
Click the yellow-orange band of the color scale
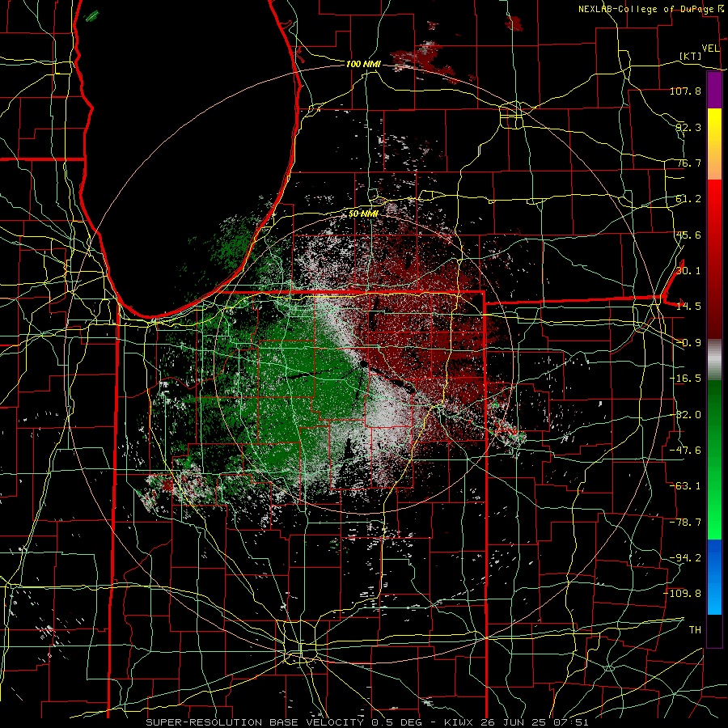(714, 144)
